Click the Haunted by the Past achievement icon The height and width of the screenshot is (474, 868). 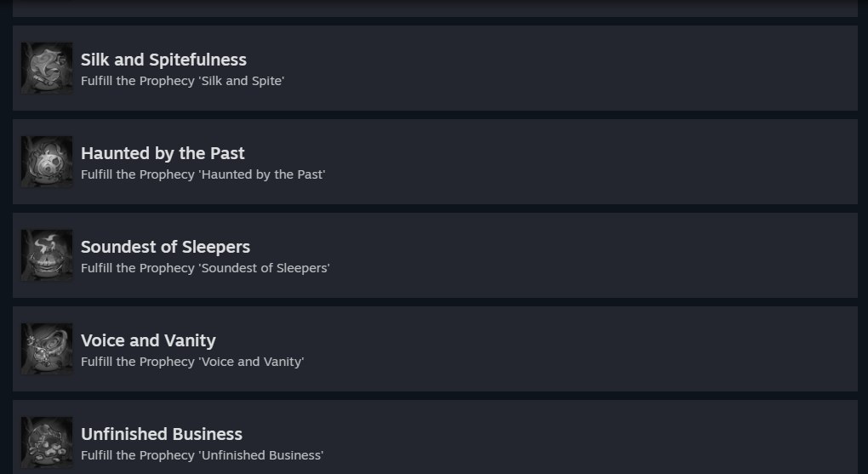47,162
